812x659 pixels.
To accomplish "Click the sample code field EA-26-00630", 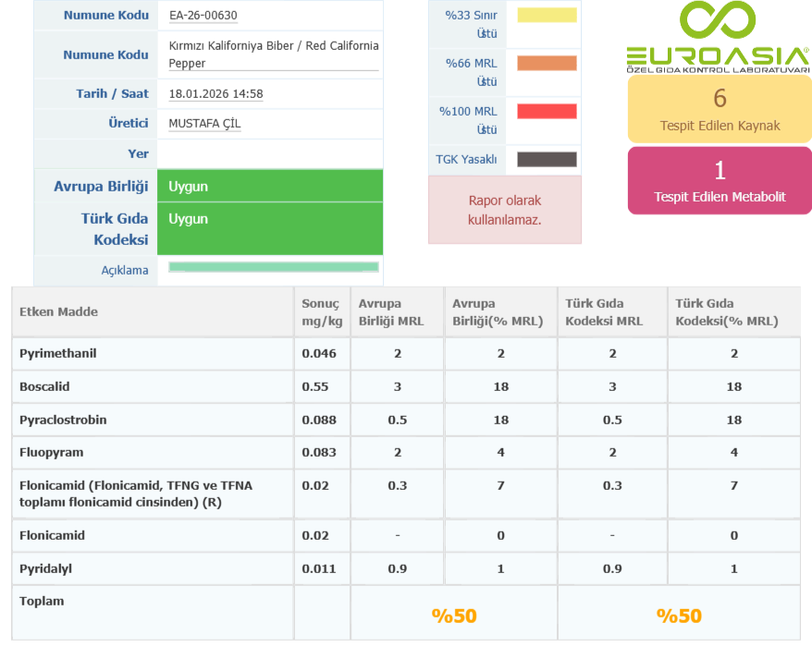I will (203, 16).
